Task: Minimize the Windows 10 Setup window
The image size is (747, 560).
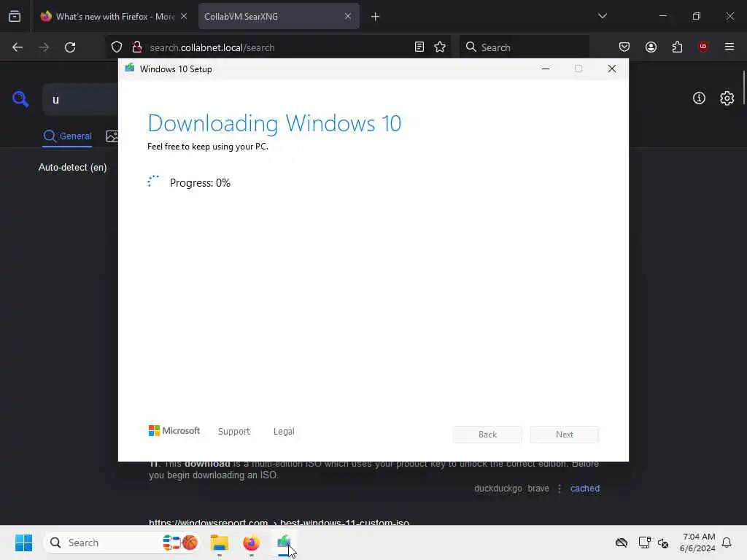Action: (x=546, y=69)
